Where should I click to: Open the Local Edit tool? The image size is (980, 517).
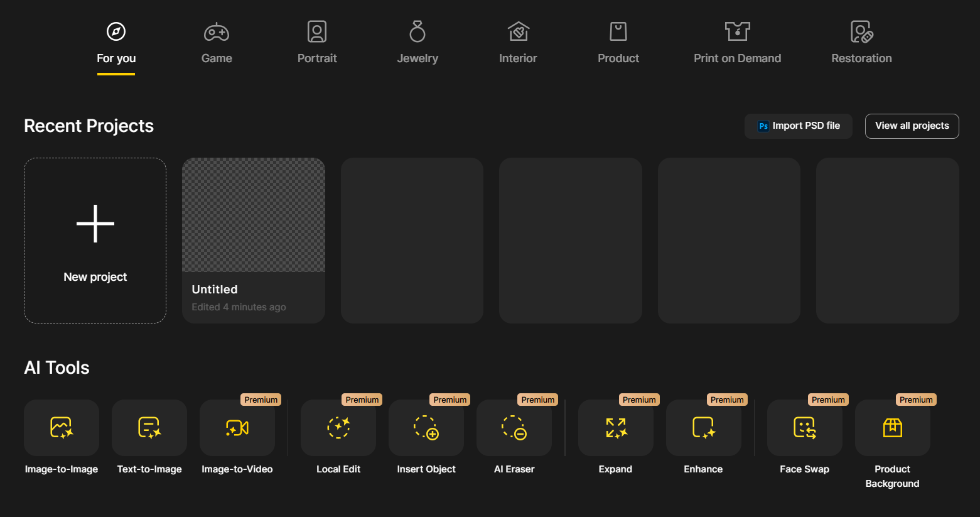pyautogui.click(x=338, y=428)
